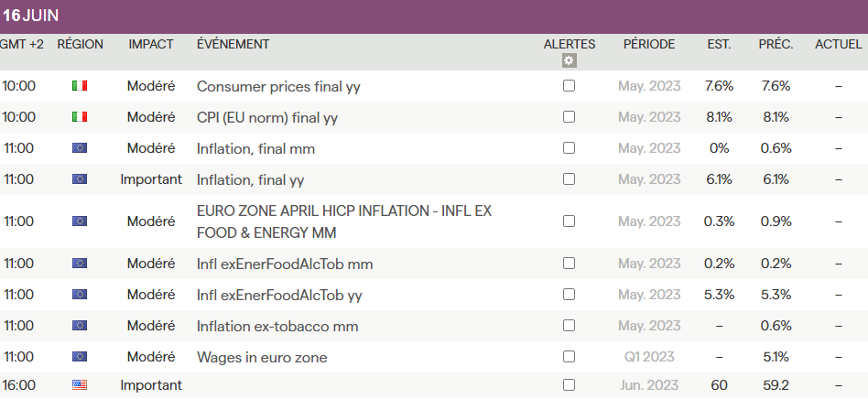
Task: Click the PÉRIODE column header
Action: [648, 44]
